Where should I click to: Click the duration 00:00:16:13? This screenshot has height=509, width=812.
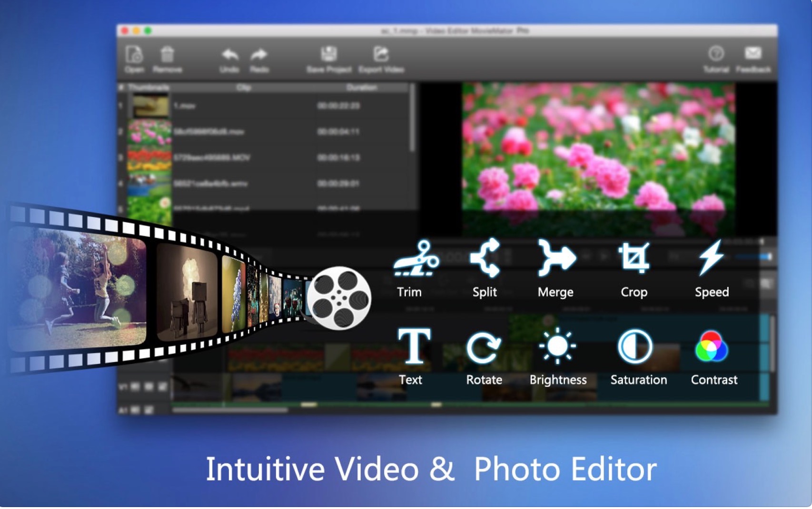tap(338, 157)
